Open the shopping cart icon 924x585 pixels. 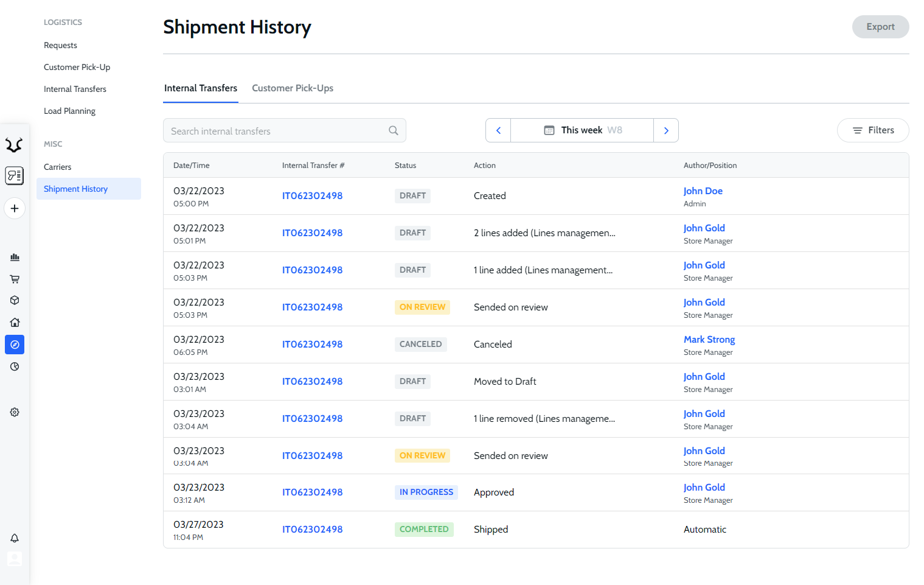tap(15, 279)
